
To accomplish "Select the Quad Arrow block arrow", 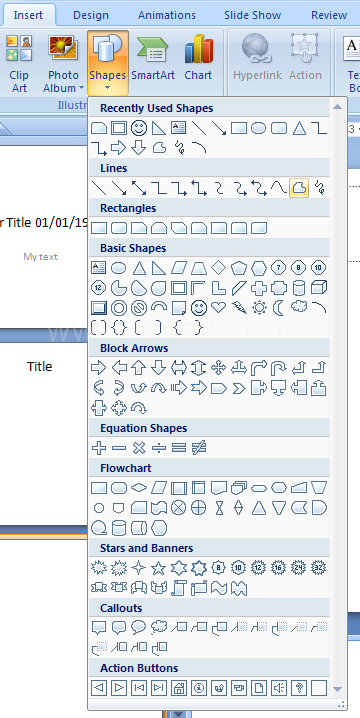I will 218,368.
